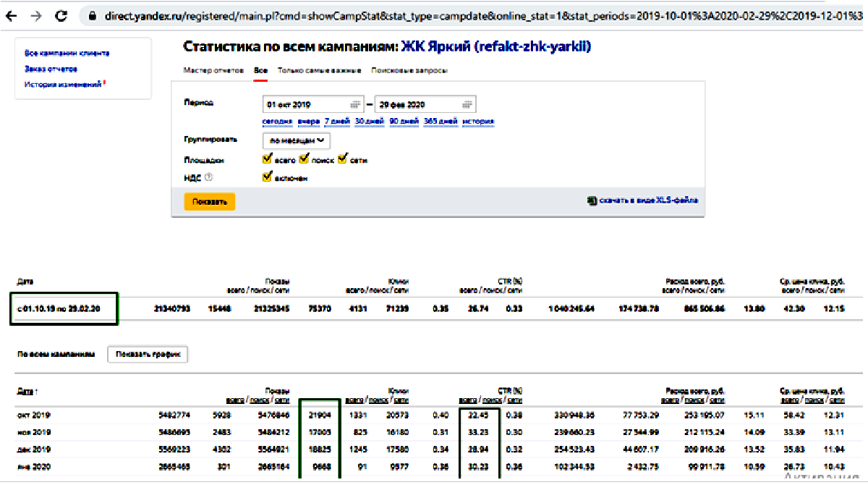Choose the '7 дней' period link

[x=337, y=121]
